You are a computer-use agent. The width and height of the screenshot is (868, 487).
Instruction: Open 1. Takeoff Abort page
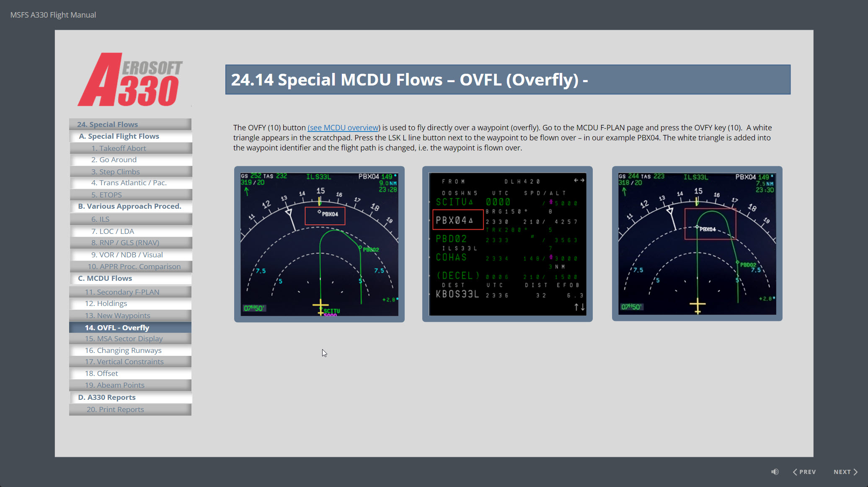(119, 148)
